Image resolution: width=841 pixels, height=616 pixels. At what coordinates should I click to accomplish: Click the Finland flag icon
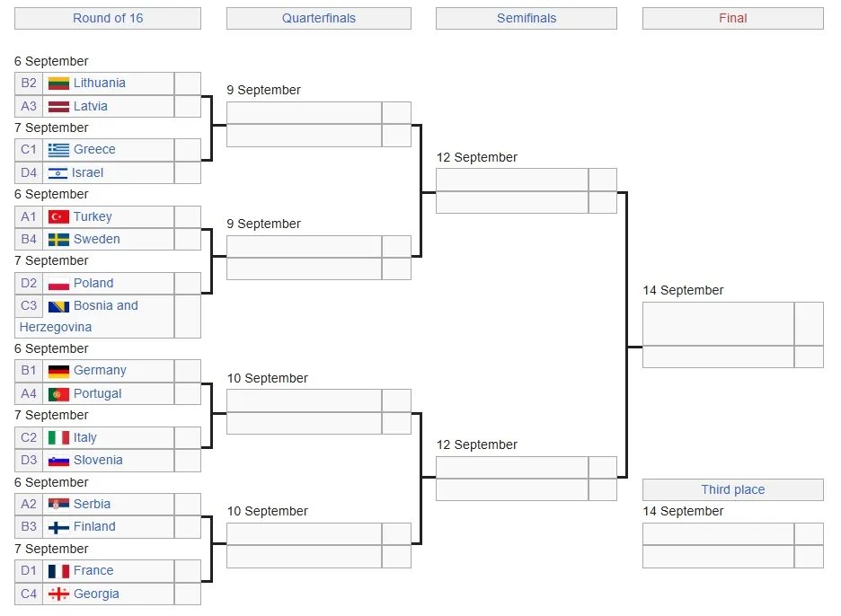pyautogui.click(x=58, y=527)
